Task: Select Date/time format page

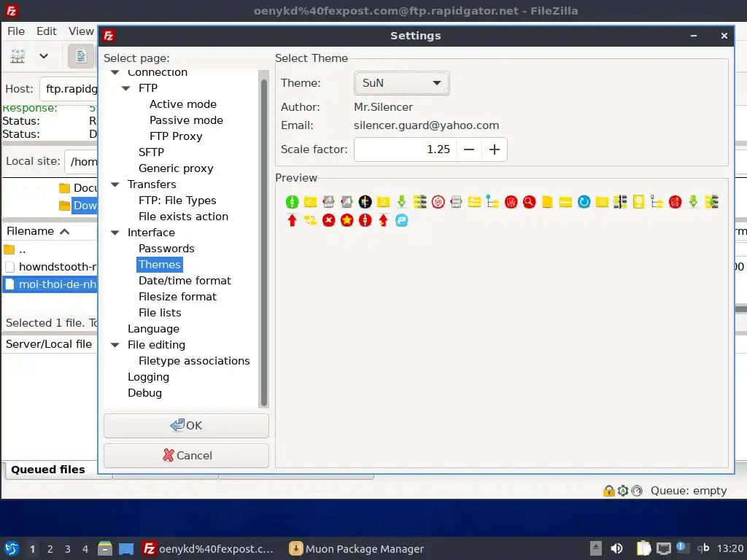Action: coord(185,281)
